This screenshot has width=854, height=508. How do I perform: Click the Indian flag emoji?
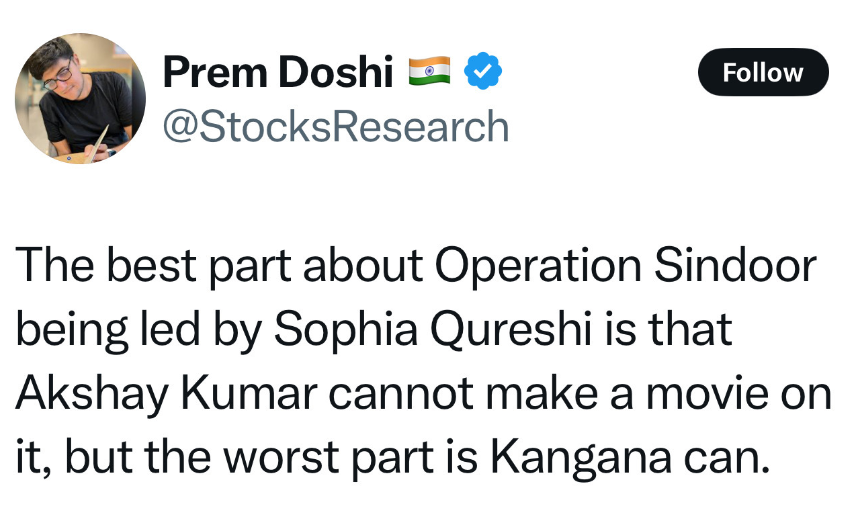click(x=430, y=71)
